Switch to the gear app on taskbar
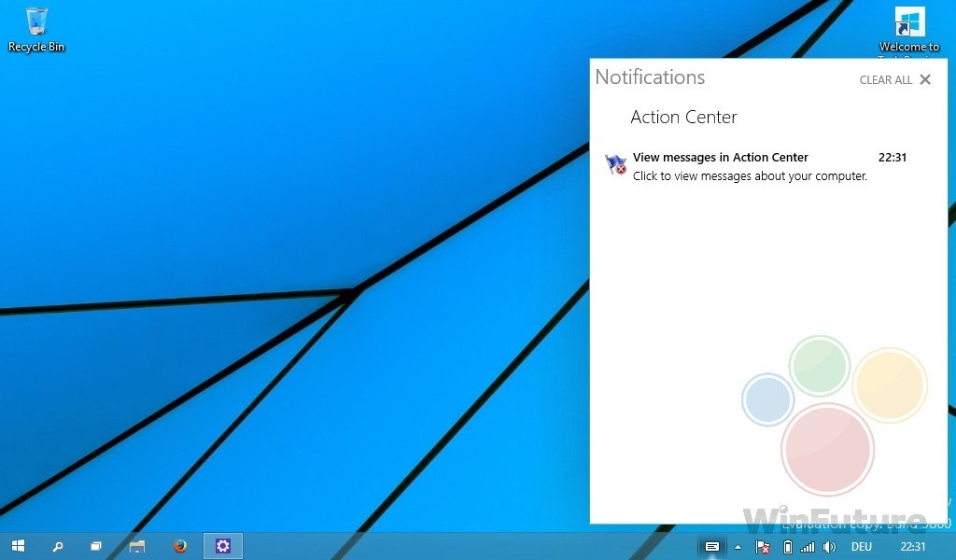The image size is (956, 560). click(222, 546)
